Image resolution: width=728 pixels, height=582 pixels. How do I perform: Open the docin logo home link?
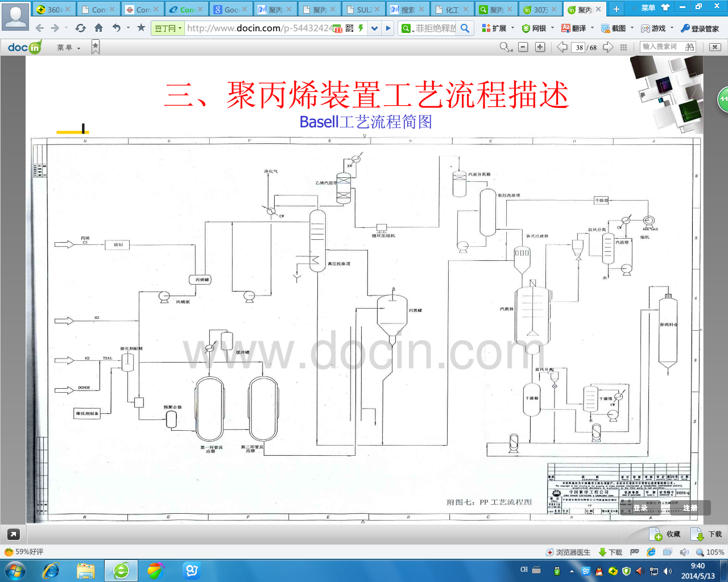coord(24,47)
